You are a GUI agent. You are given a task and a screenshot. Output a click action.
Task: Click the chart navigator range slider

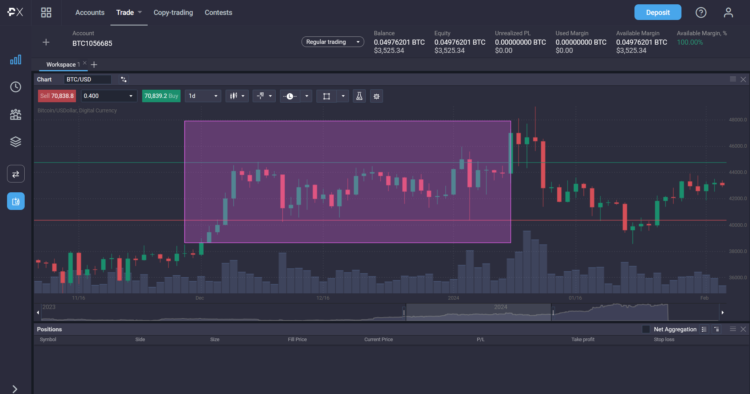pos(478,312)
